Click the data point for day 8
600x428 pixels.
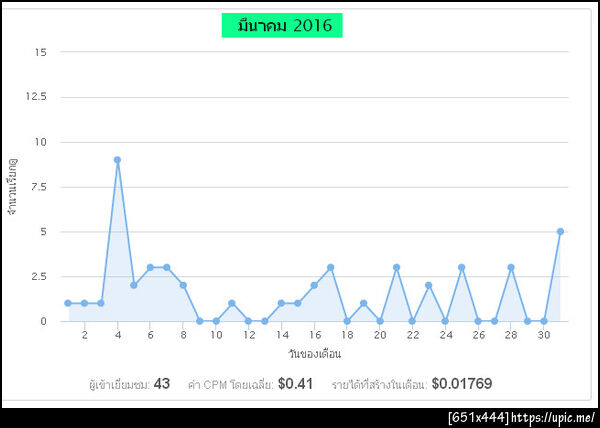pyautogui.click(x=183, y=285)
